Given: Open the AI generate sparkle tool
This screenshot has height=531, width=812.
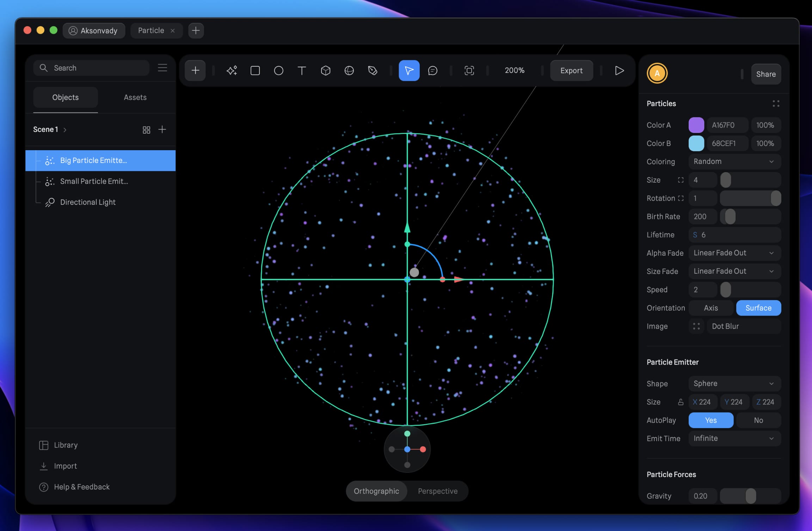Looking at the screenshot, I should tap(232, 70).
